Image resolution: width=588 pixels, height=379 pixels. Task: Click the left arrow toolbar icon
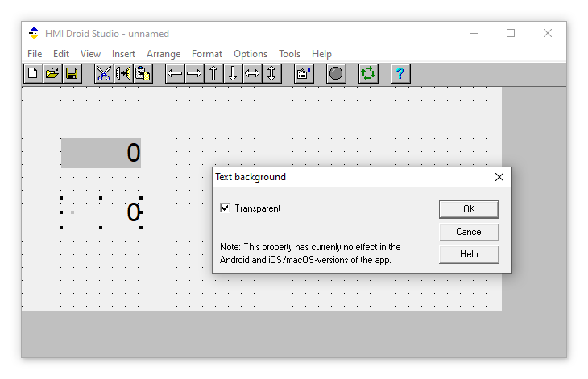pos(175,73)
